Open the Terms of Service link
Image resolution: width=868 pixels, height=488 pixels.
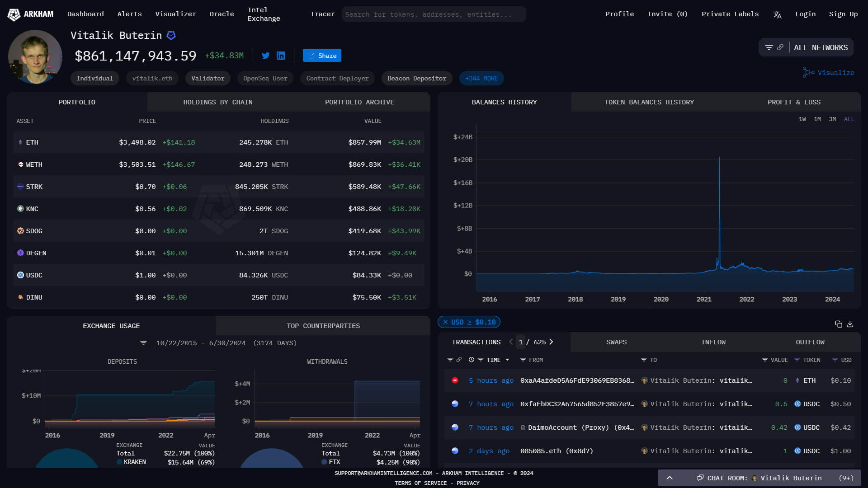(421, 483)
